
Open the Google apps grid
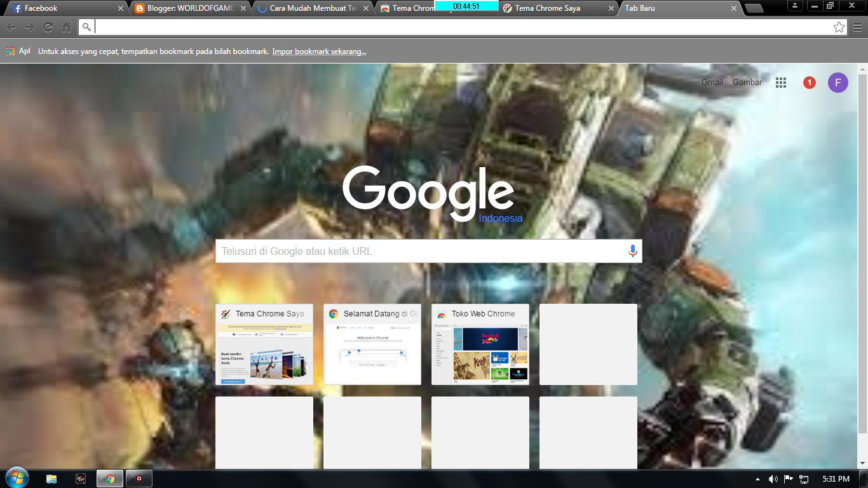[781, 83]
